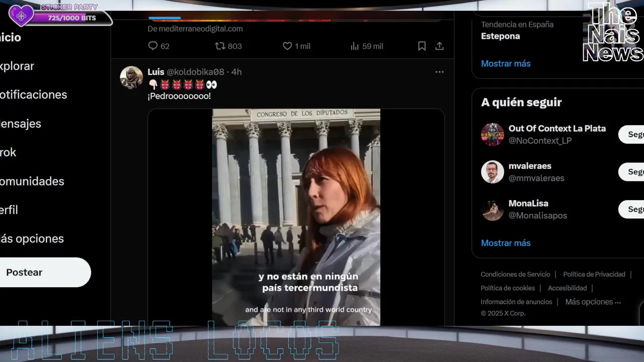Repost the tweet with 803 reposts

click(228, 46)
